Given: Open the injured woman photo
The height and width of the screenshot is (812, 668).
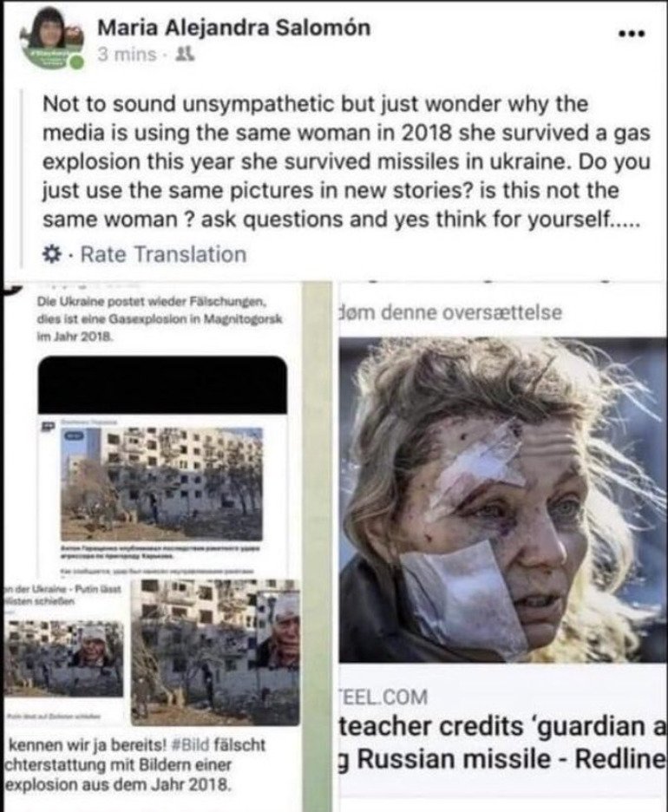Looking at the screenshot, I should [x=503, y=500].
